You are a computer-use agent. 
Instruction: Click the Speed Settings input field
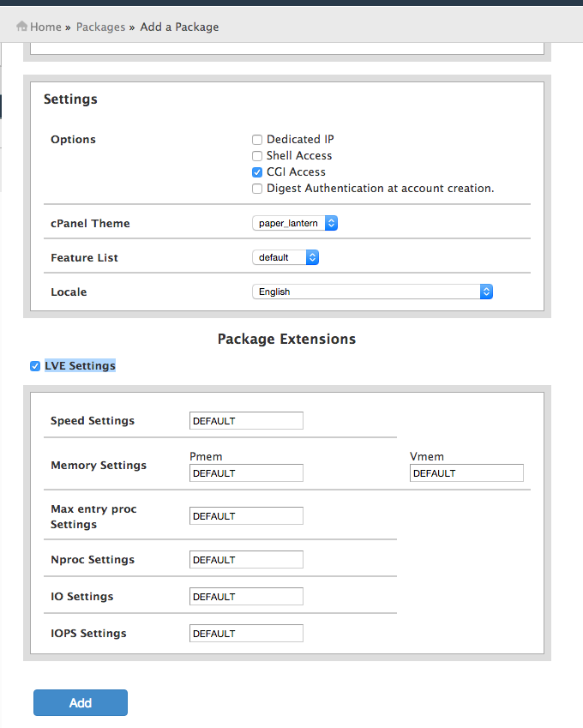pos(246,421)
